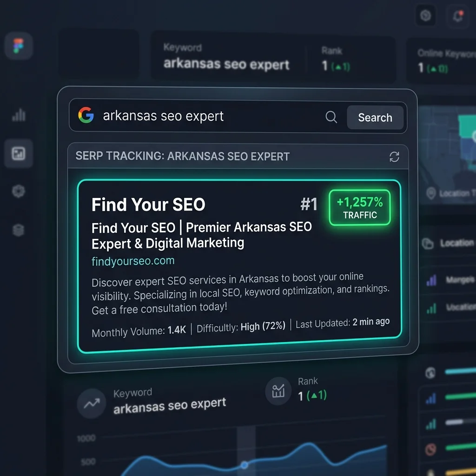The image size is (476, 476).
Task: Click the red circular icon in right list
Action: point(430,450)
